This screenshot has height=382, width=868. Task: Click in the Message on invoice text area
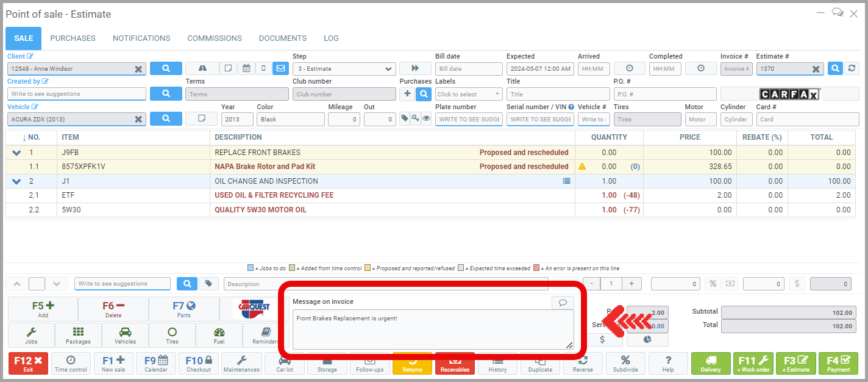[x=432, y=329]
